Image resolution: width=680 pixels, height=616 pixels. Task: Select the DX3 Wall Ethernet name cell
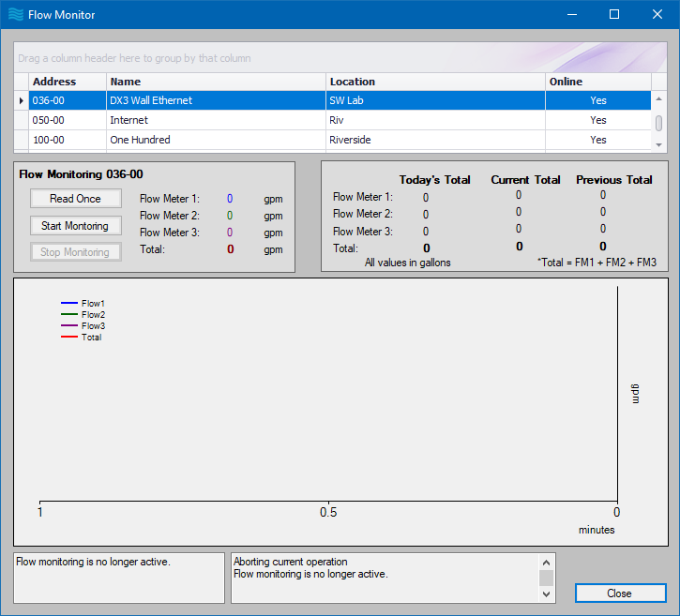point(216,100)
